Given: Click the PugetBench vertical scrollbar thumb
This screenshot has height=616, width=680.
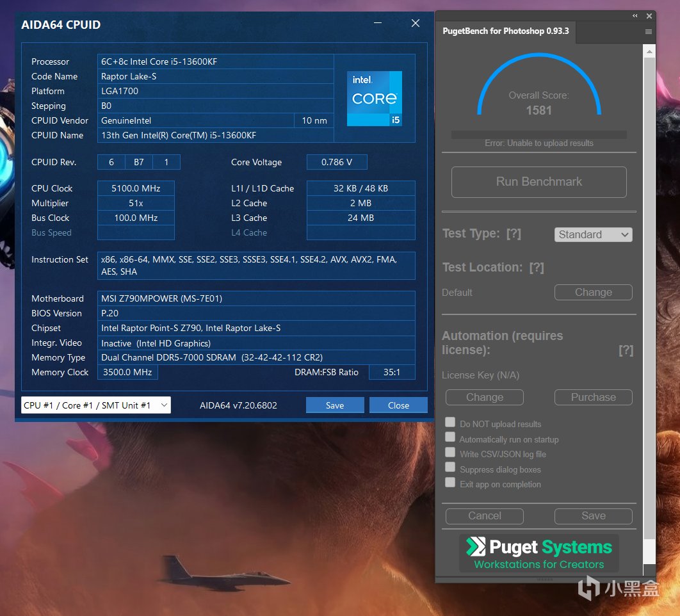Looking at the screenshot, I should (649, 298).
